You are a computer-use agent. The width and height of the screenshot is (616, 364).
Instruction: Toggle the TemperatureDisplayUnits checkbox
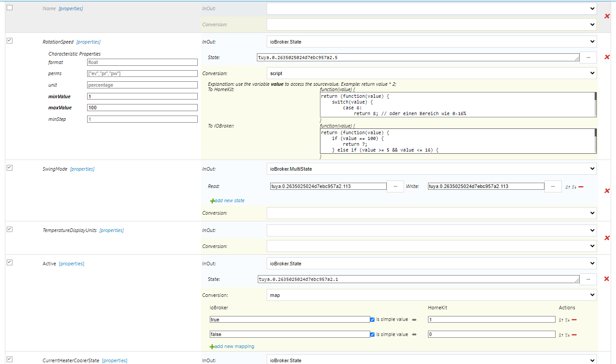pos(10,229)
